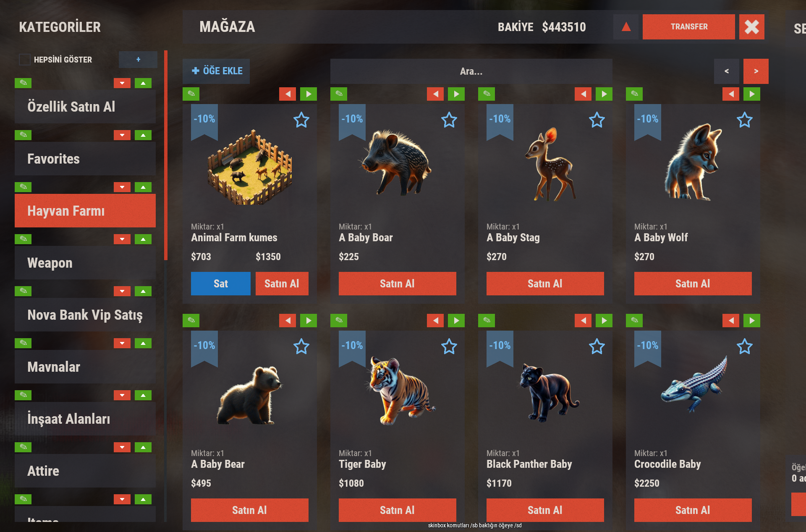
Task: Open the Nova Bank Vip Satış category
Action: pos(85,315)
